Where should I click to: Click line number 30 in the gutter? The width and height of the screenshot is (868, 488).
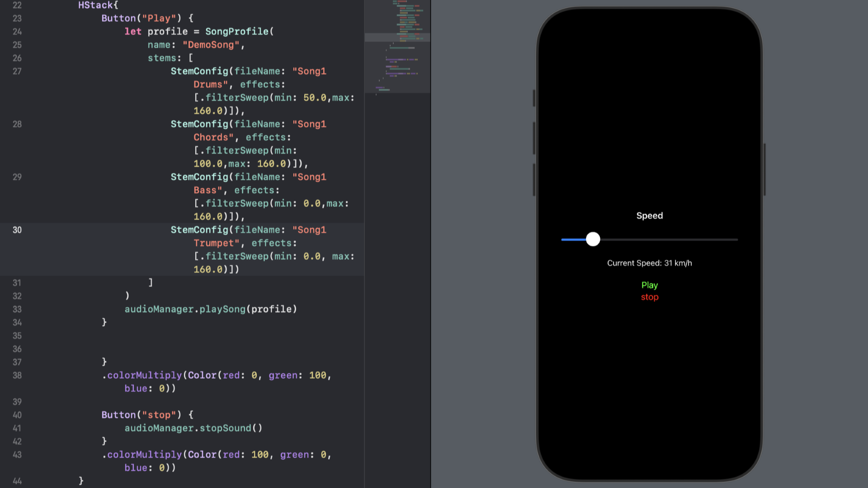17,230
